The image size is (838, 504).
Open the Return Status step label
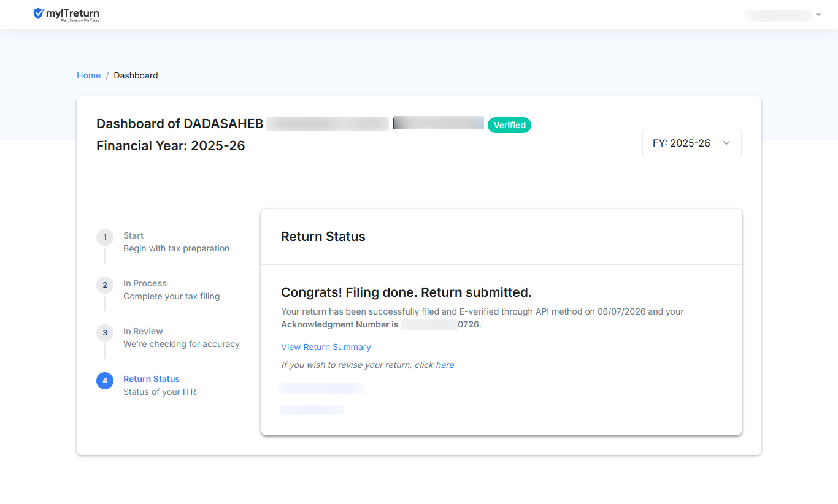[152, 379]
